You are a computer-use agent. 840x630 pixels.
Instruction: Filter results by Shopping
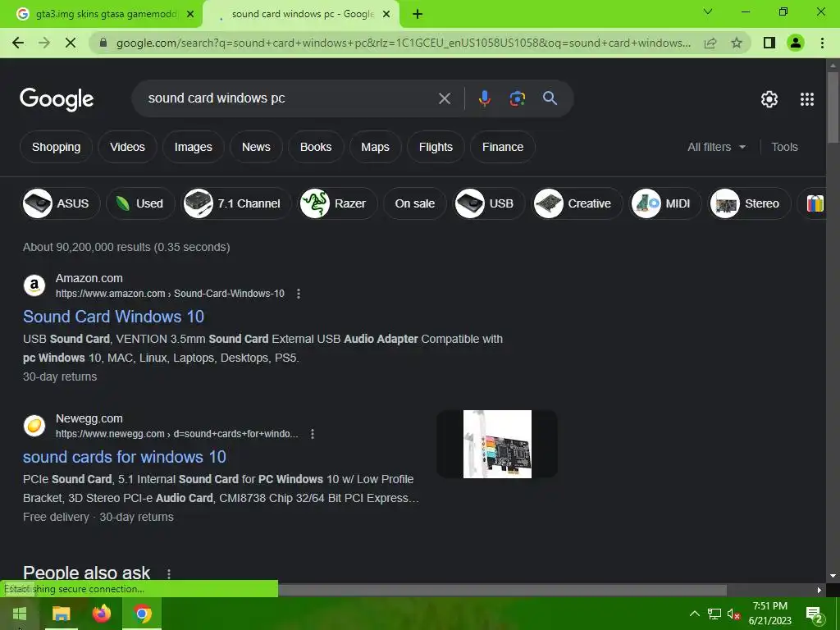[x=57, y=147]
